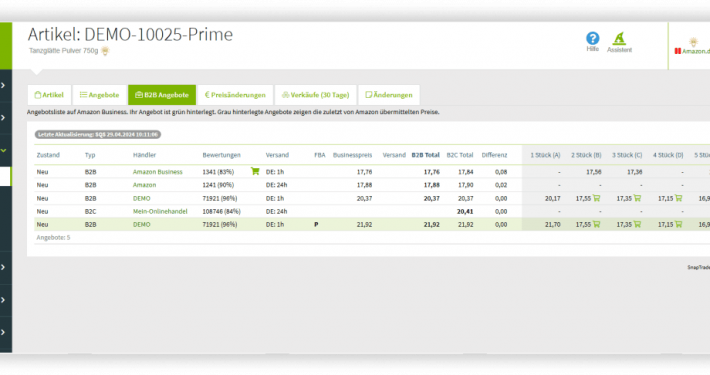Click the Tanzglätte Pulver 750g subtitle

(63, 51)
